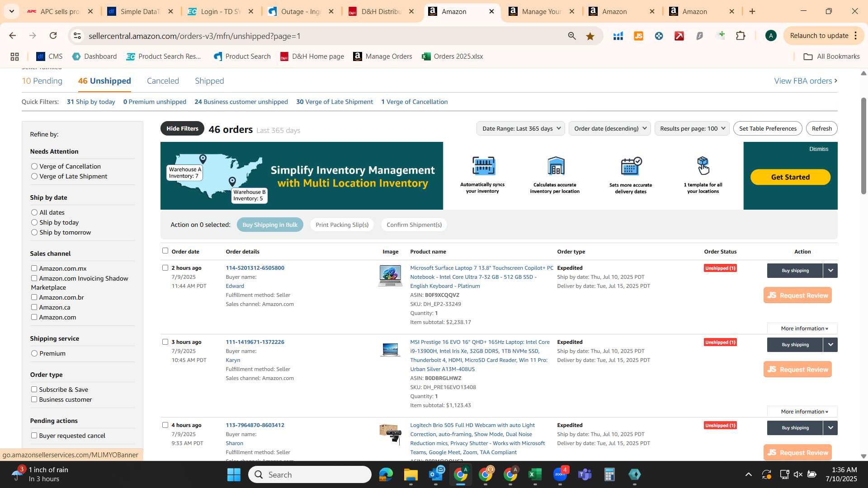
Task: Show hidden system tray icons
Action: [748, 474]
